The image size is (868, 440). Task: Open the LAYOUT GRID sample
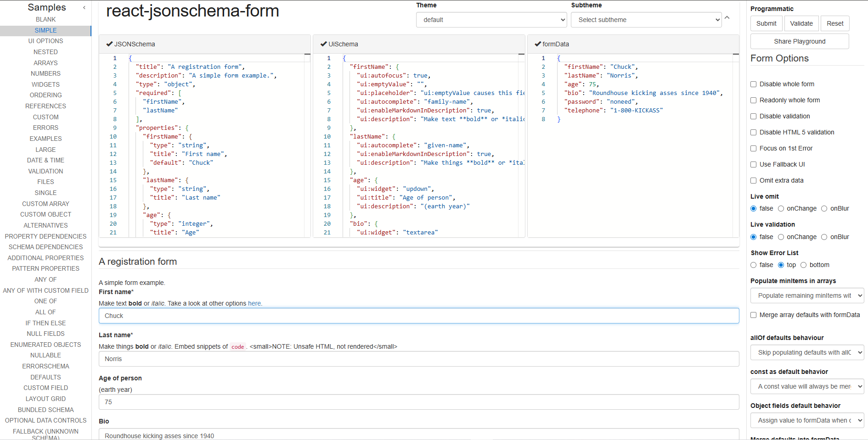pos(45,399)
